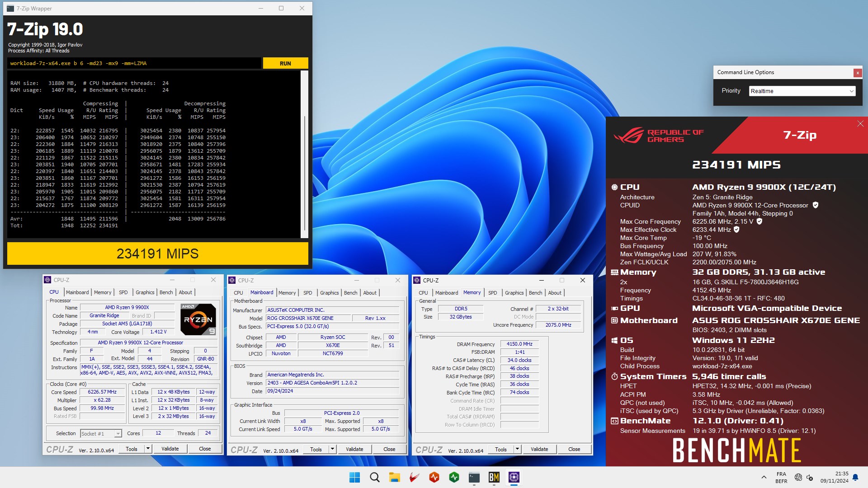Click the BIOS Version 2403 AGESA field
Viewport: 868px width, 488px height.
click(332, 383)
